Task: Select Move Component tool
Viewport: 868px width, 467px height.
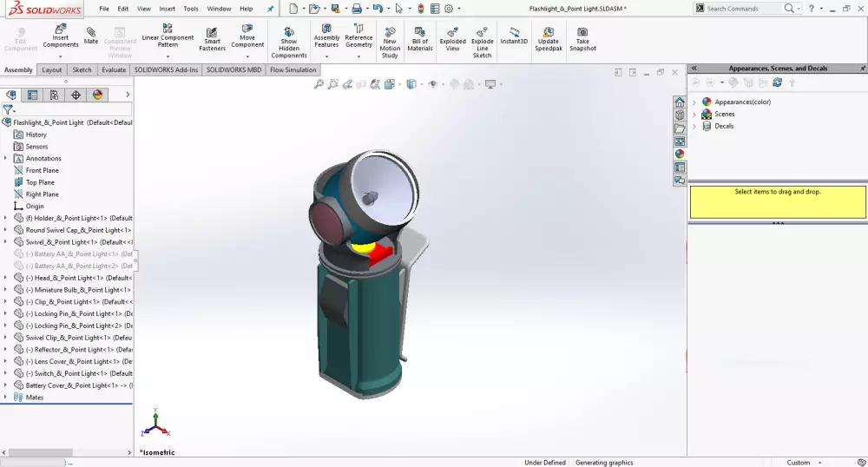Action: [x=247, y=36]
